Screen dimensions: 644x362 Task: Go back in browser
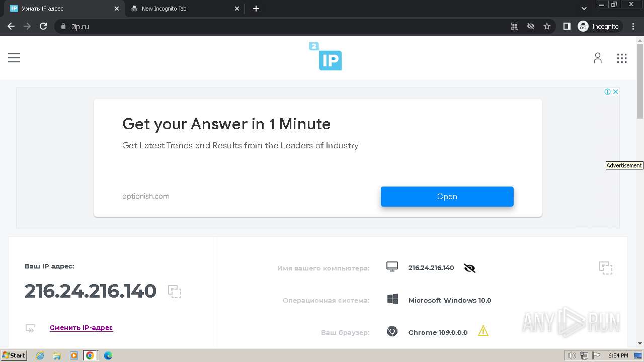point(11,26)
